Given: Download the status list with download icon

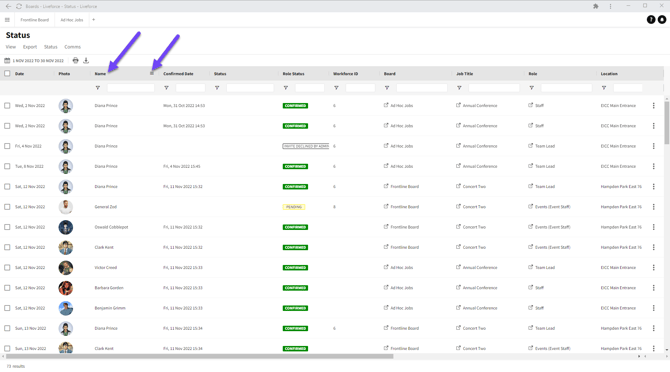Looking at the screenshot, I should pos(86,60).
